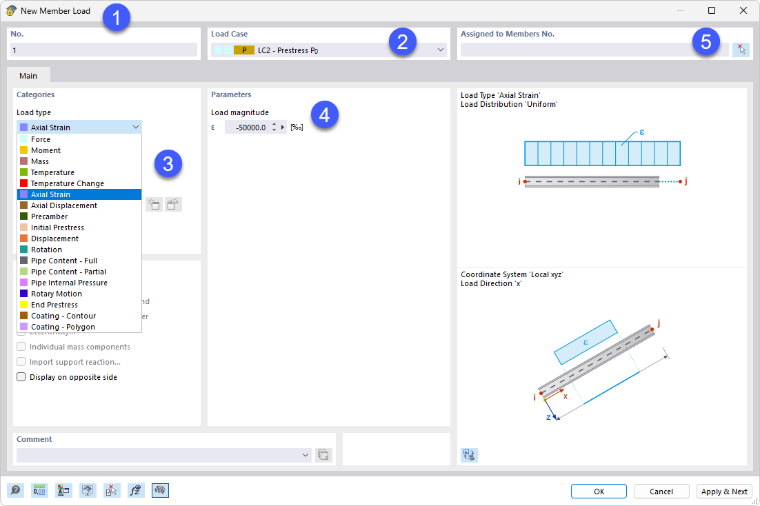Select Temperature load type entry
The image size is (760, 506).
[x=79, y=172]
